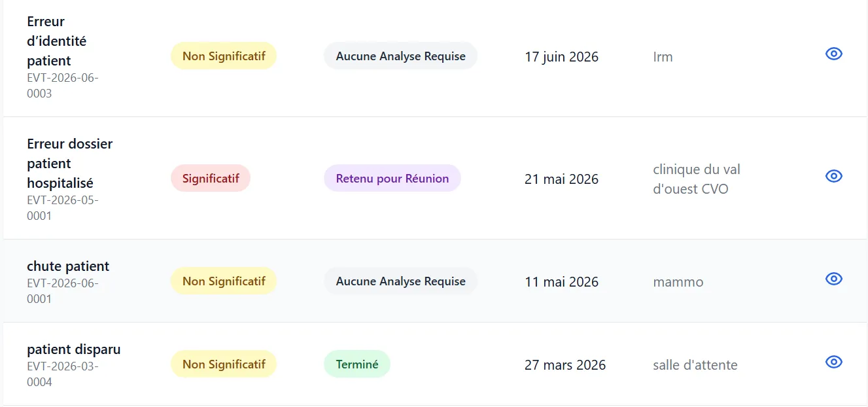Image resolution: width=868 pixels, height=407 pixels.
Task: Click the date 21 mai 2026
Action: (x=562, y=179)
